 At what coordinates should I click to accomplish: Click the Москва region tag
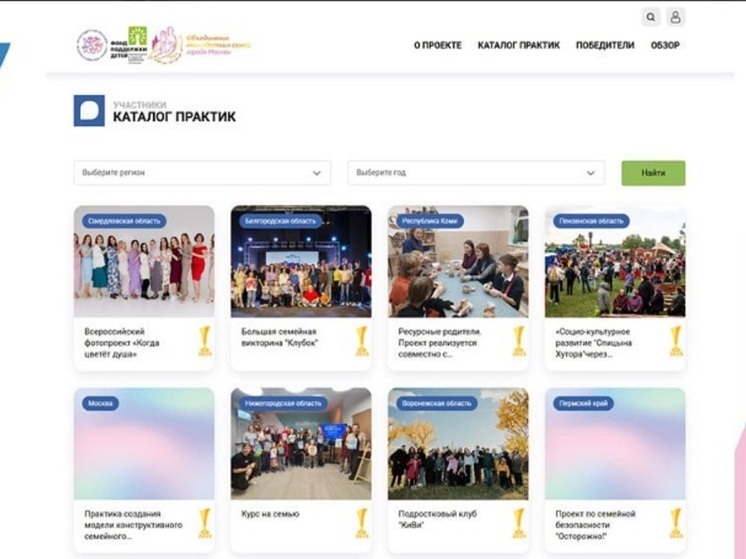click(x=100, y=403)
